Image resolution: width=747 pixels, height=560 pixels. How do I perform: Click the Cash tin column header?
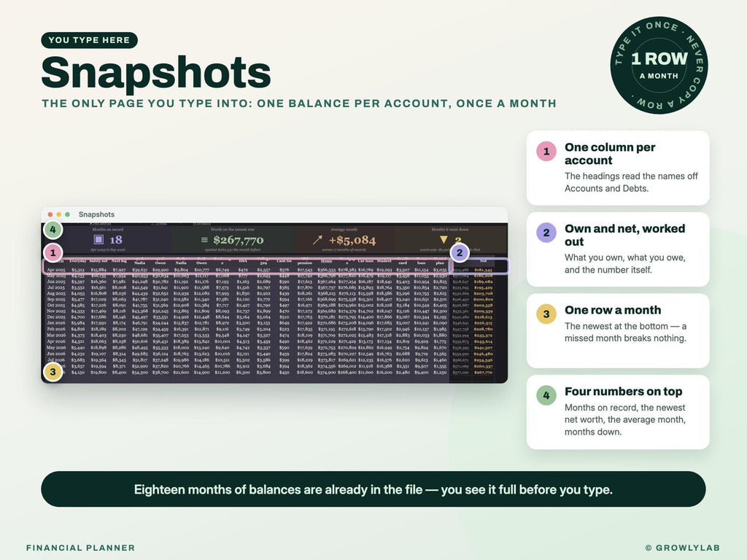tap(284, 261)
